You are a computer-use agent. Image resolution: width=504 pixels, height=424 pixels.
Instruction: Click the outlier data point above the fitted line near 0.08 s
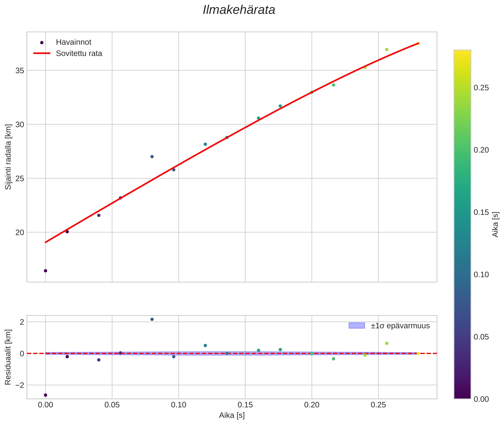[x=152, y=157]
